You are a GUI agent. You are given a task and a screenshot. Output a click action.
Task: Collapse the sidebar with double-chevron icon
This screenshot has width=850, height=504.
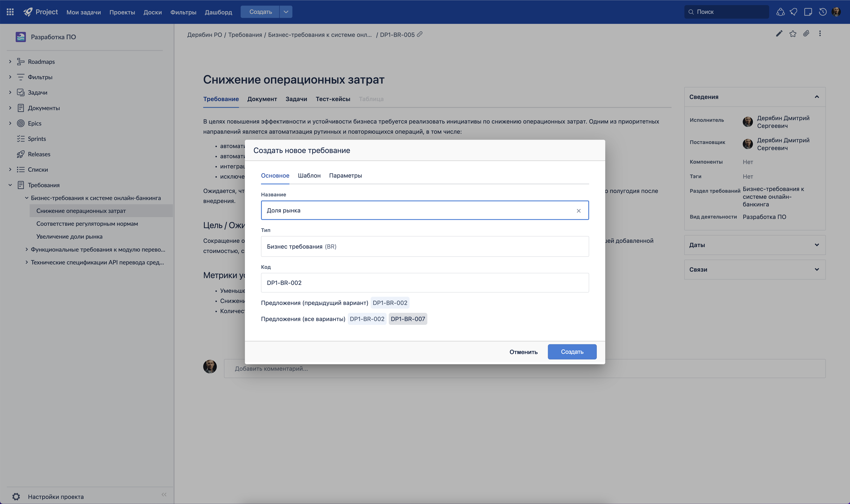164,495
